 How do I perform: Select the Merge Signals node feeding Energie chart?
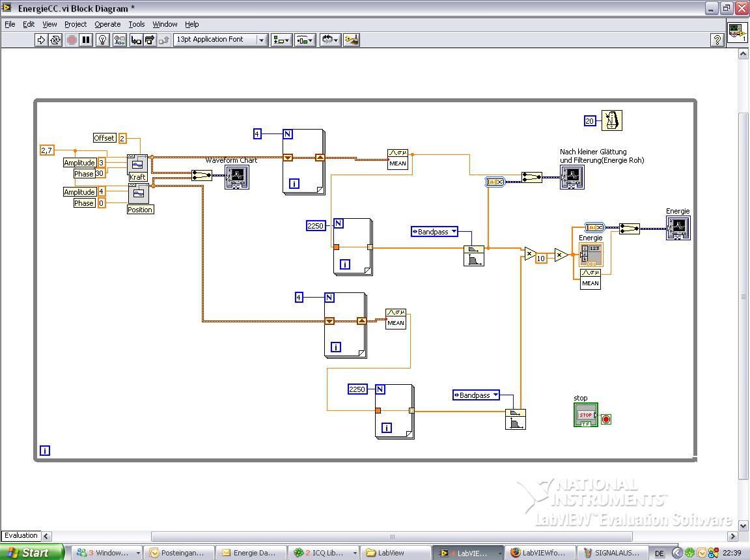pyautogui.click(x=630, y=229)
